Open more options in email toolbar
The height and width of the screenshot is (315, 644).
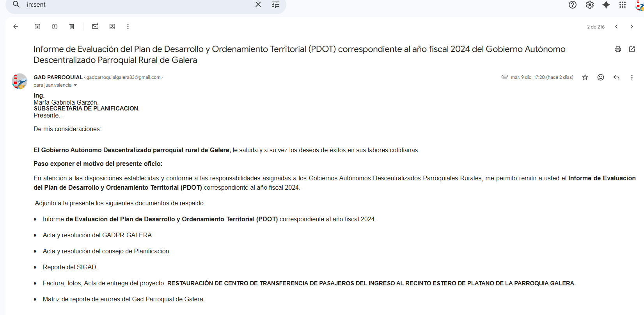(x=128, y=27)
